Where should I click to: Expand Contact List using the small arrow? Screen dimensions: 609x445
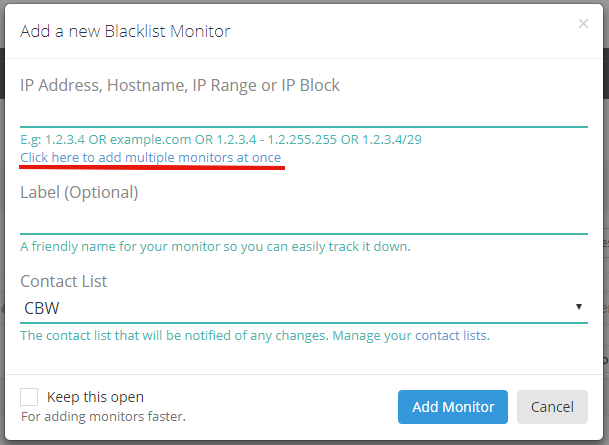coord(579,307)
